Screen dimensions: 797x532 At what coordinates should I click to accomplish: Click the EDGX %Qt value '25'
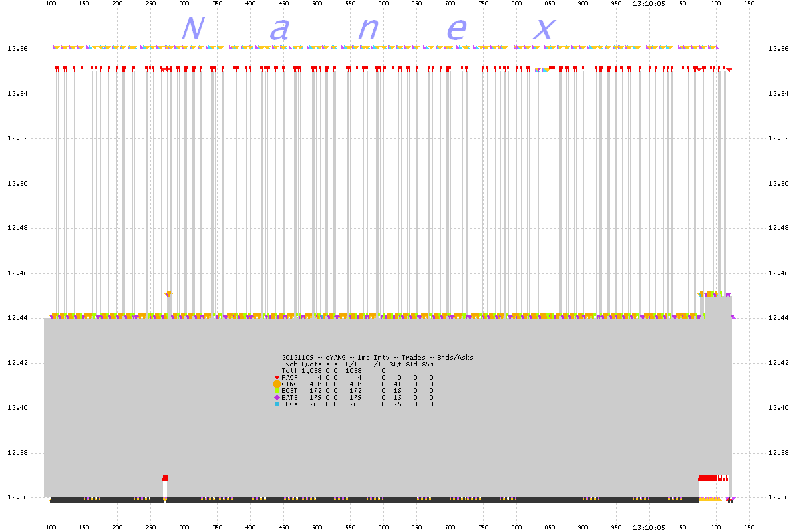coord(397,404)
